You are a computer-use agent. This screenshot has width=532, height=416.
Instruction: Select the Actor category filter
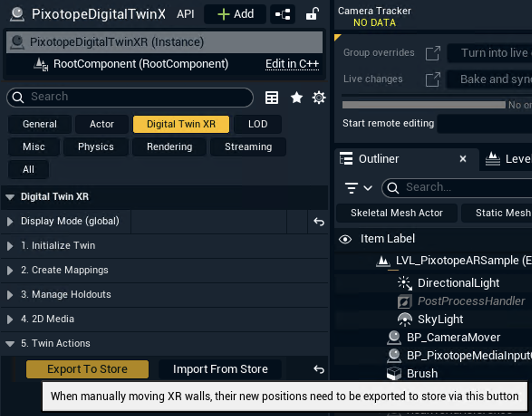(102, 124)
